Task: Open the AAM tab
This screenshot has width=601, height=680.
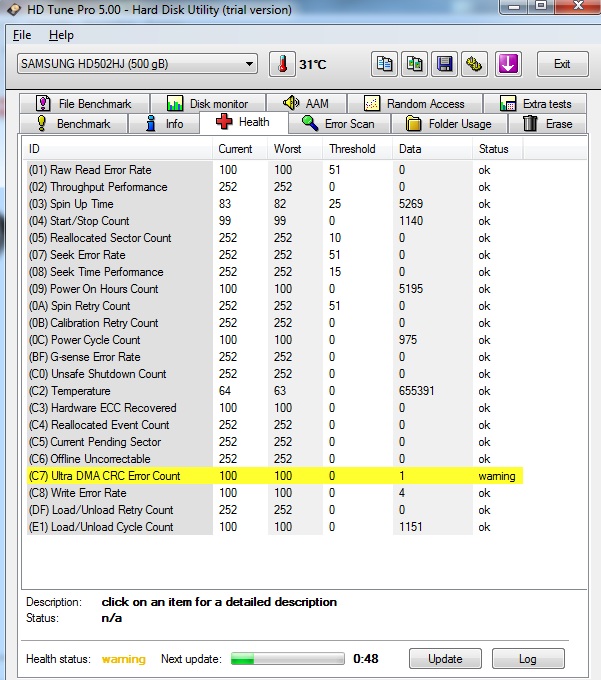Action: click(306, 104)
